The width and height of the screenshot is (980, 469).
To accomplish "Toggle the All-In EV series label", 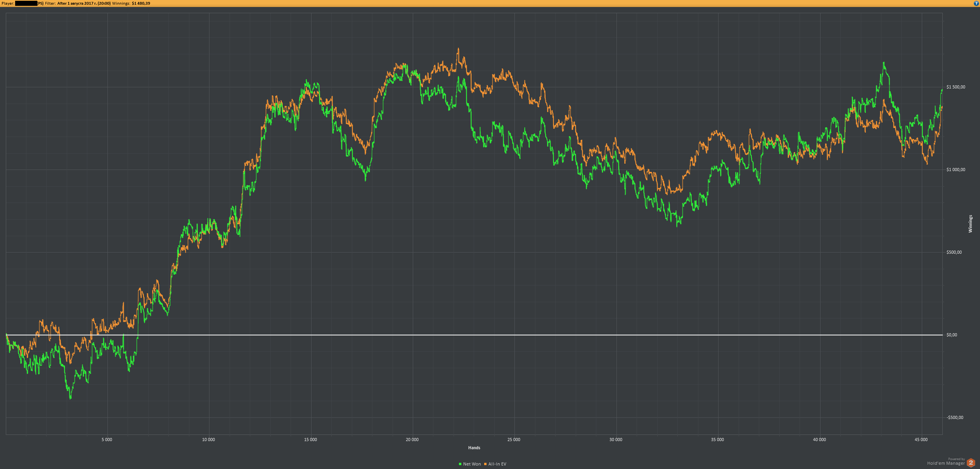I will [497, 464].
